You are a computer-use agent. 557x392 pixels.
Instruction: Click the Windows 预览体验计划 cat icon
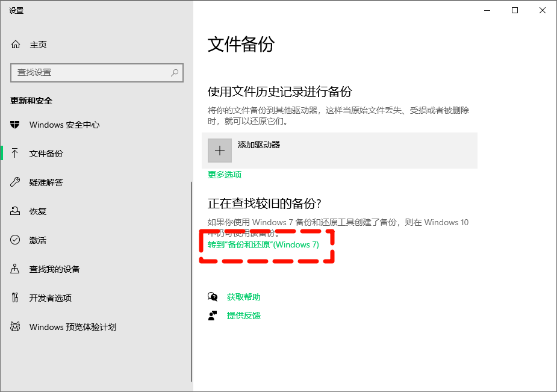15,326
